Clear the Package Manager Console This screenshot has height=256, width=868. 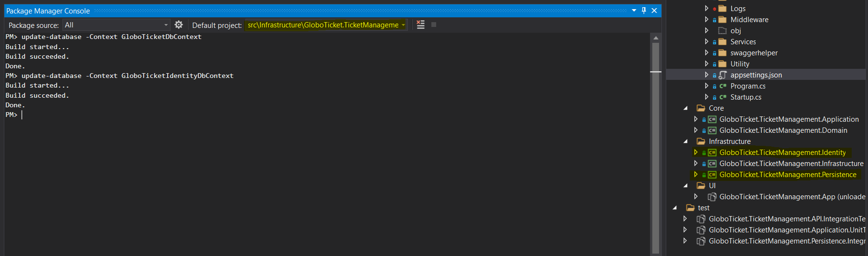pyautogui.click(x=420, y=25)
